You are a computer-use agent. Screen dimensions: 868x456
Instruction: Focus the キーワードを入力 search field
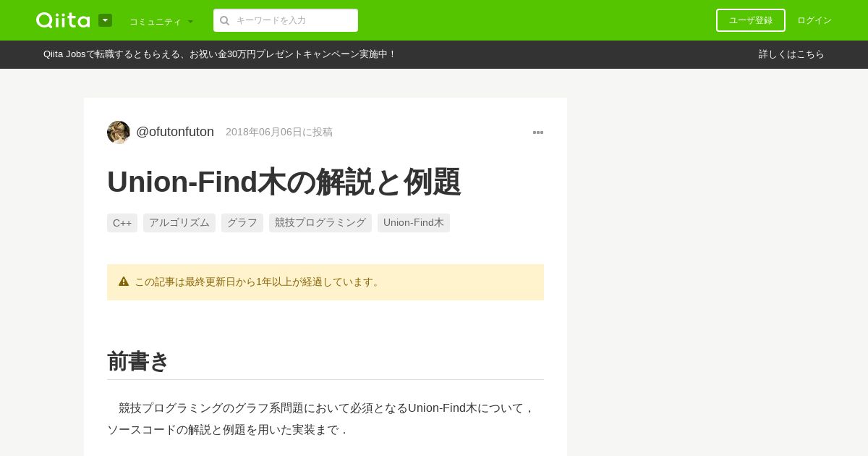point(286,20)
